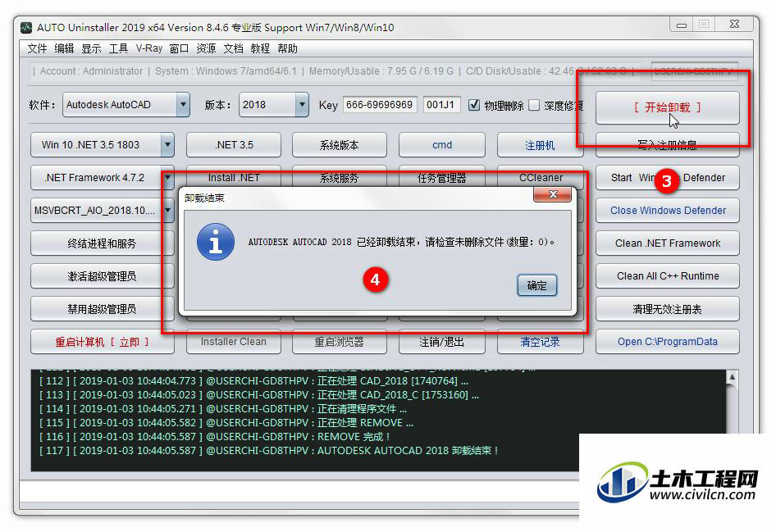Open the 显示 menu
The width and height of the screenshot is (776, 532).
pyautogui.click(x=92, y=48)
